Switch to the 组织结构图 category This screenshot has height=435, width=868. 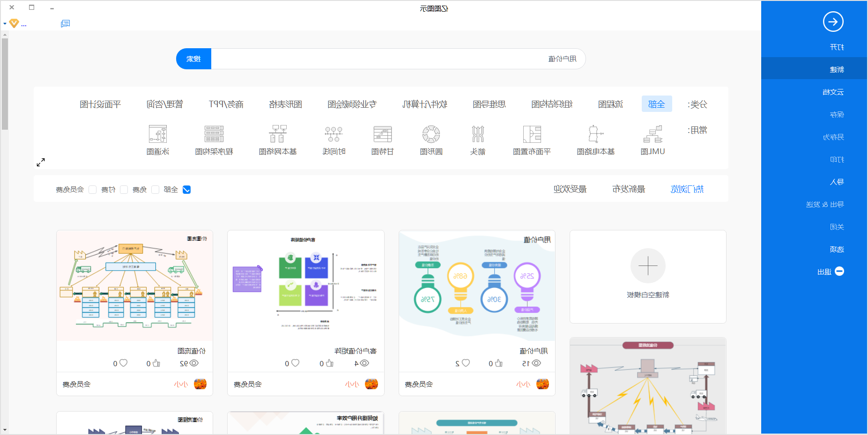click(x=551, y=104)
